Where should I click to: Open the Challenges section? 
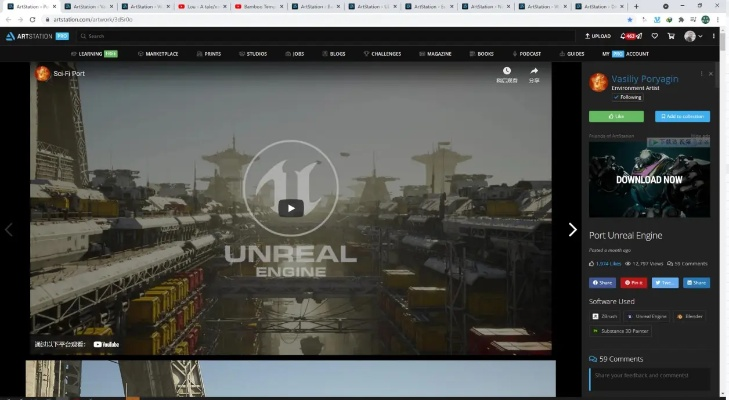point(382,53)
